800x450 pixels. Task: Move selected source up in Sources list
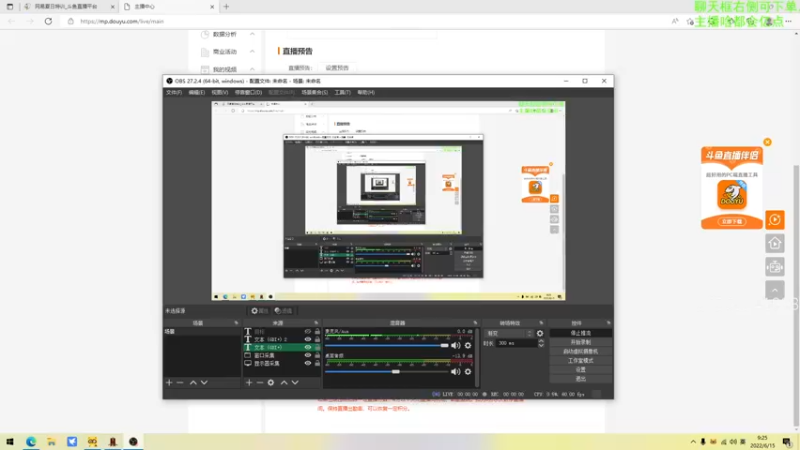click(x=284, y=383)
